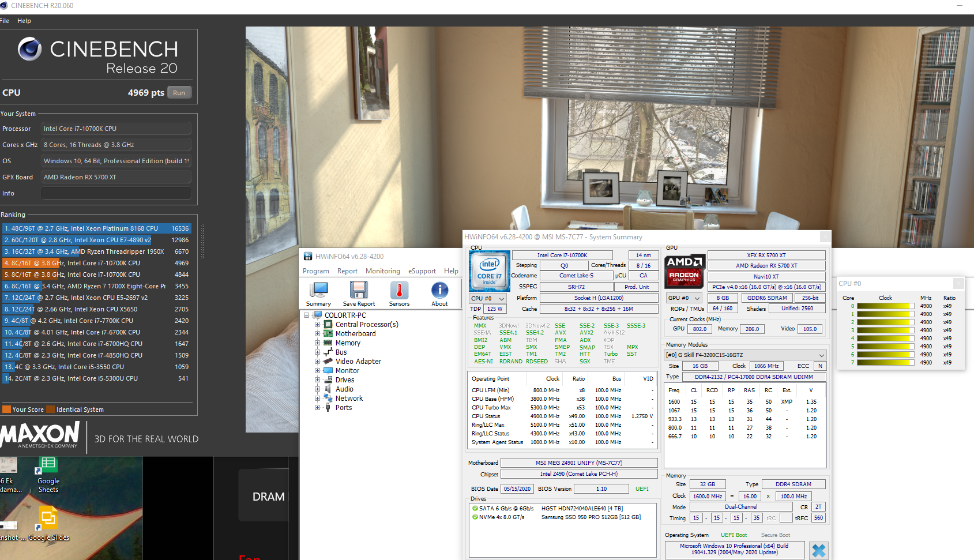Open the Cinebench Help menu
974x560 pixels.
tap(24, 21)
